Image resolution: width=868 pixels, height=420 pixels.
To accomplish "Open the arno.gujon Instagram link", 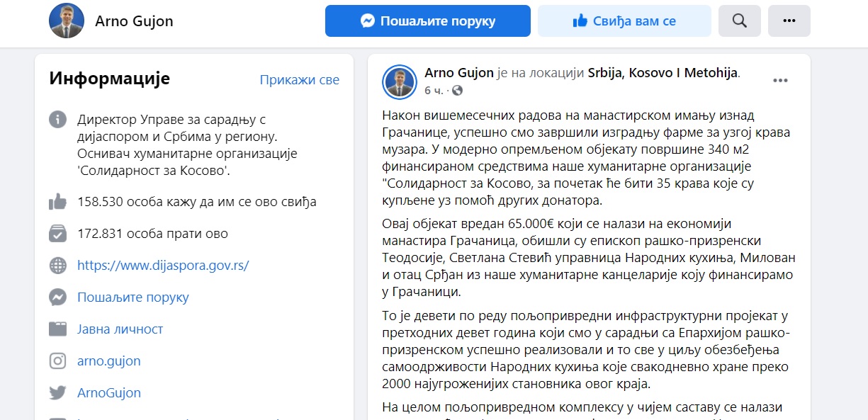I will (109, 361).
